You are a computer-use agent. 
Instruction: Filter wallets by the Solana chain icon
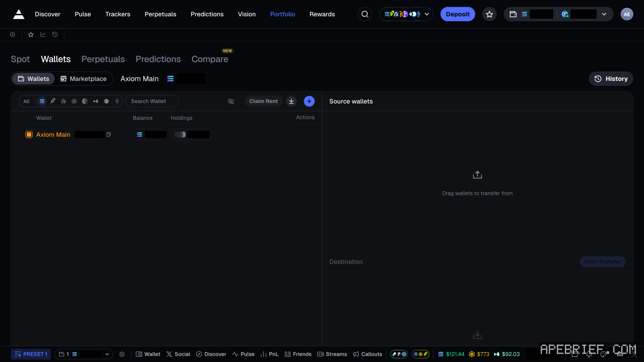42,101
